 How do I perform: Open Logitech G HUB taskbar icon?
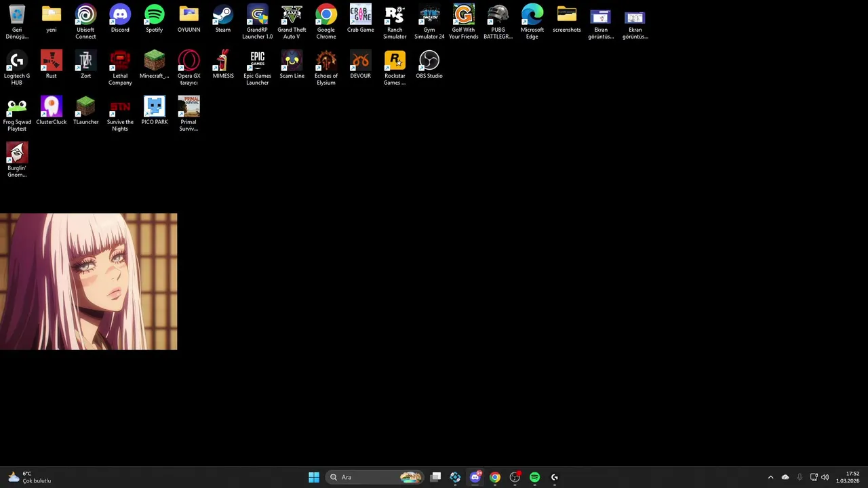tap(555, 477)
